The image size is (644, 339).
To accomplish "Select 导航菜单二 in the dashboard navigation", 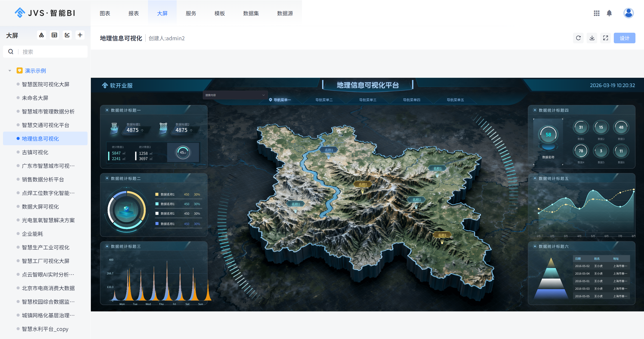I will [324, 100].
